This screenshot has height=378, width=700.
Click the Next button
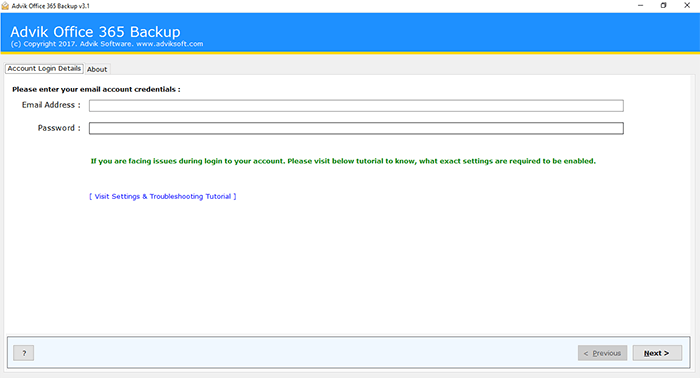coord(657,353)
